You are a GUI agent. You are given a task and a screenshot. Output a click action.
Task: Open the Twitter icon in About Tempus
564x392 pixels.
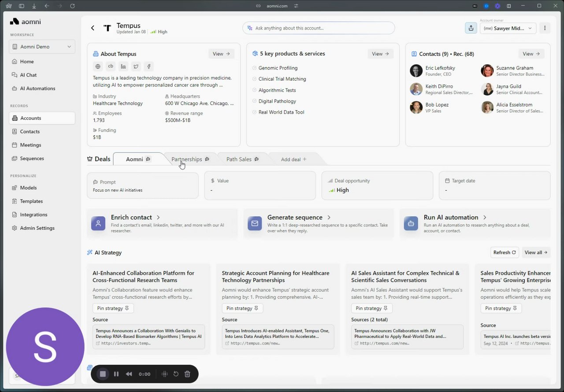pyautogui.click(x=136, y=67)
